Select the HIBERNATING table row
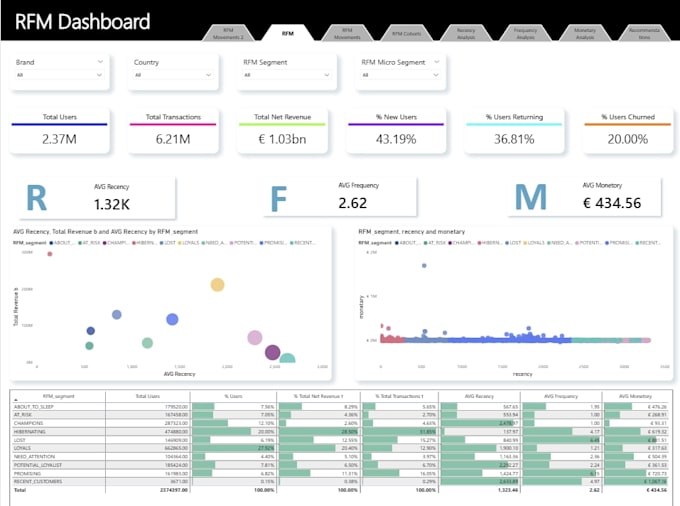The height and width of the screenshot is (506, 680). 341,432
